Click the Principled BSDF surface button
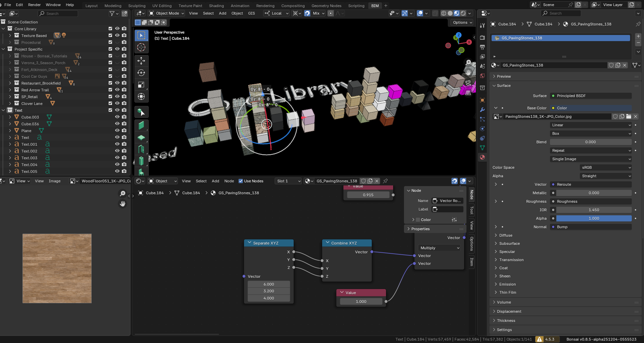644x343 pixels. pyautogui.click(x=591, y=96)
